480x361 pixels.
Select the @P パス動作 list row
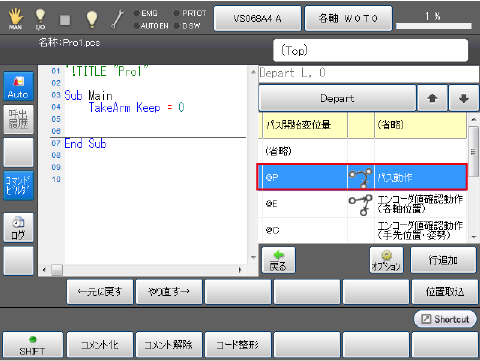[x=362, y=177]
